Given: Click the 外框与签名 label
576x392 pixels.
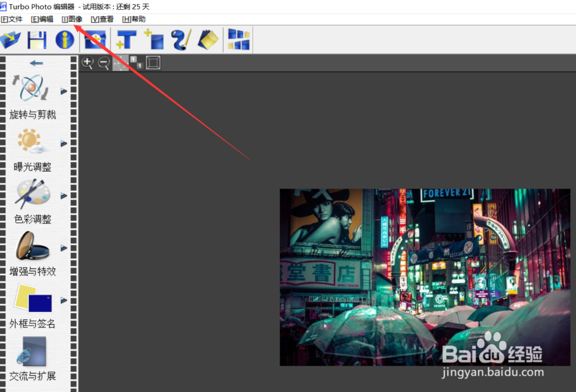Looking at the screenshot, I should 32,324.
